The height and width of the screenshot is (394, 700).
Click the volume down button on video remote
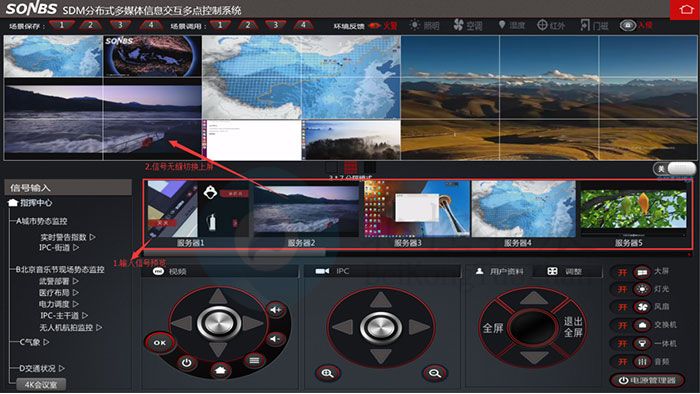[275, 340]
